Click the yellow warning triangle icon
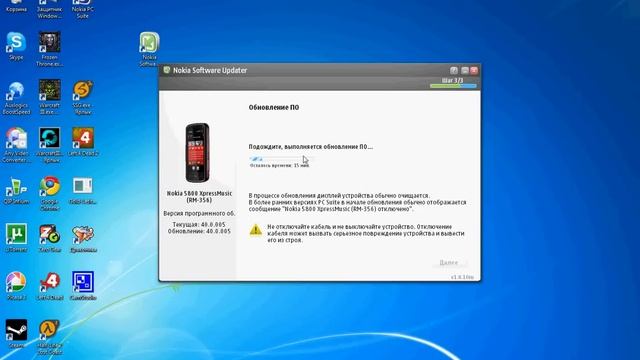Screen dimensions: 640x360 coord(256,230)
